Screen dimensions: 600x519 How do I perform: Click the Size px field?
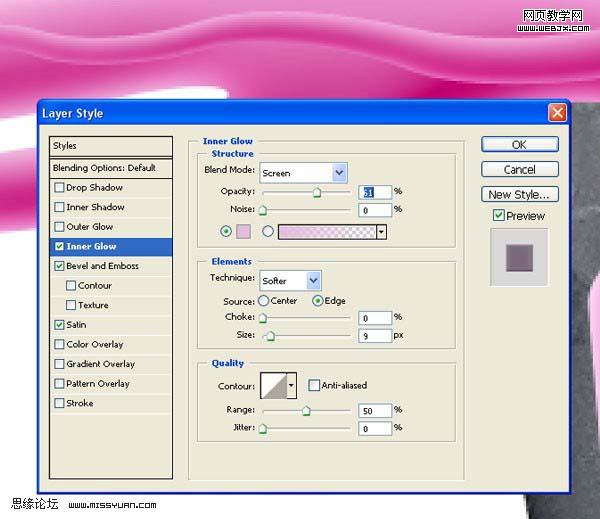click(x=375, y=336)
